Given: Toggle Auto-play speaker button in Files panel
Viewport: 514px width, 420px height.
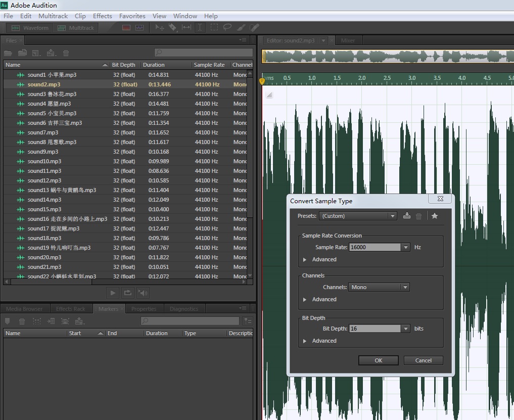Looking at the screenshot, I should pyautogui.click(x=143, y=293).
